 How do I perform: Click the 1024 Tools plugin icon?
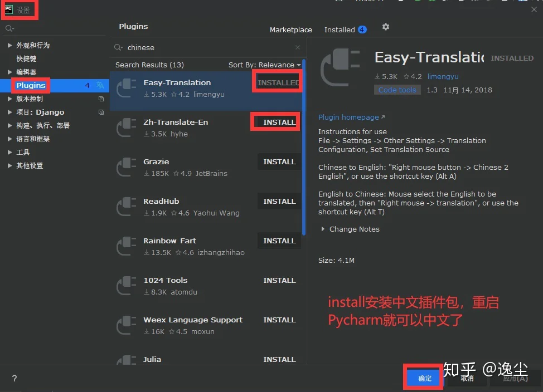(x=127, y=286)
